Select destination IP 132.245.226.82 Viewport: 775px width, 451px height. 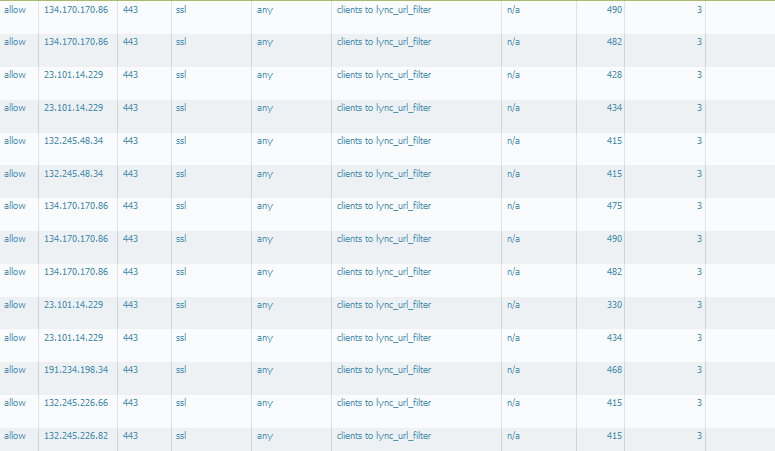tap(76, 436)
